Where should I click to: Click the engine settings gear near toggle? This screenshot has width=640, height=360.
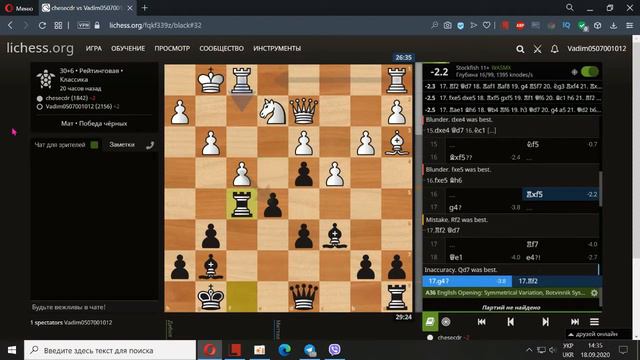pyautogui.click(x=574, y=72)
